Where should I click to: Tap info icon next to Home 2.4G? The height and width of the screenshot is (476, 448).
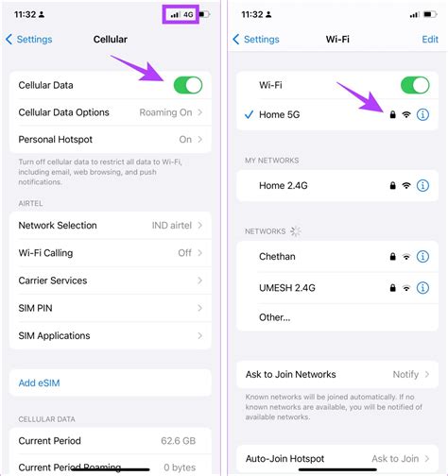422,185
